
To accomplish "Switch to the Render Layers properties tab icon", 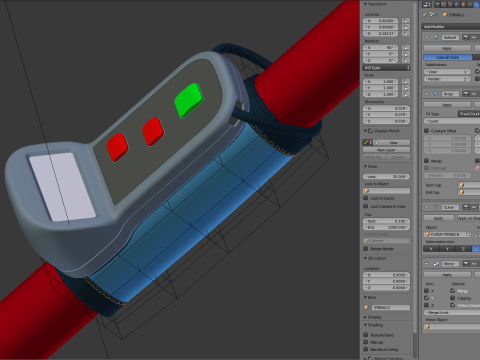I will (x=444, y=5).
